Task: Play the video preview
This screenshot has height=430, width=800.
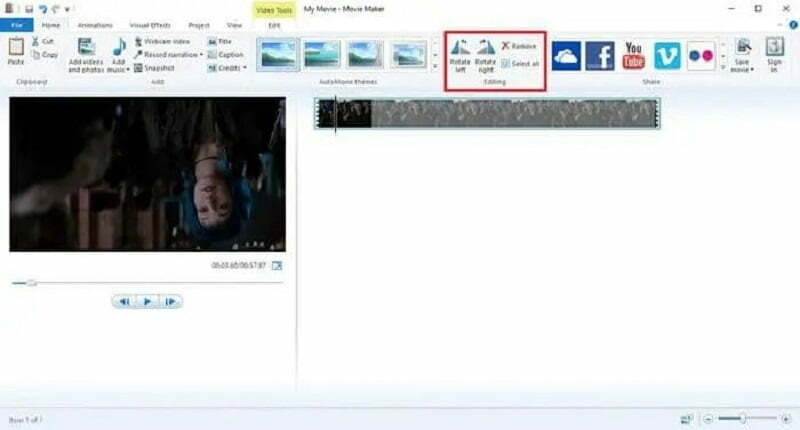Action: tap(147, 301)
